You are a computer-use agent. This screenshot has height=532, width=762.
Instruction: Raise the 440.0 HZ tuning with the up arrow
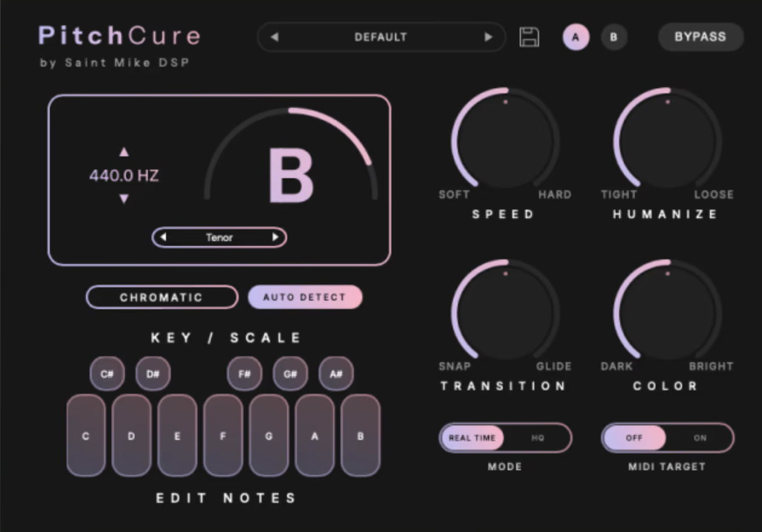(124, 152)
